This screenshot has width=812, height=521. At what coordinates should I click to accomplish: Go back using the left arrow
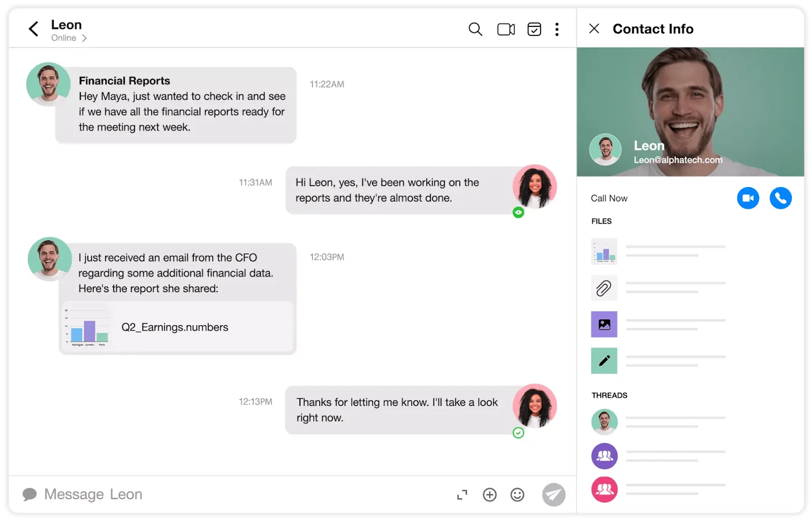(33, 29)
